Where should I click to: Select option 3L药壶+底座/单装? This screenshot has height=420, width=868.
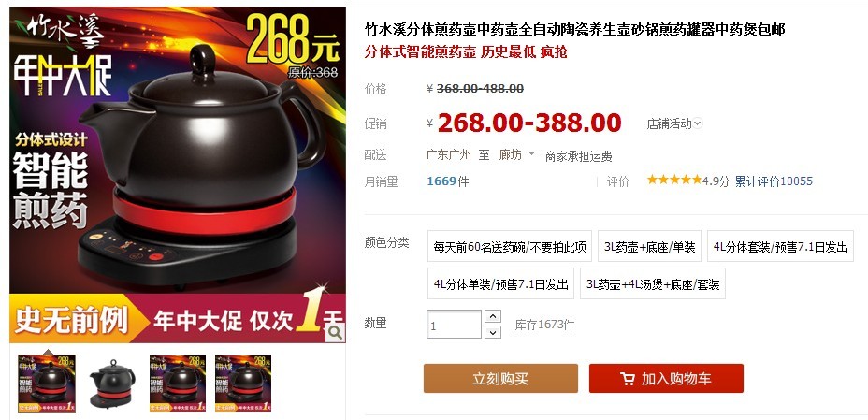(x=649, y=246)
